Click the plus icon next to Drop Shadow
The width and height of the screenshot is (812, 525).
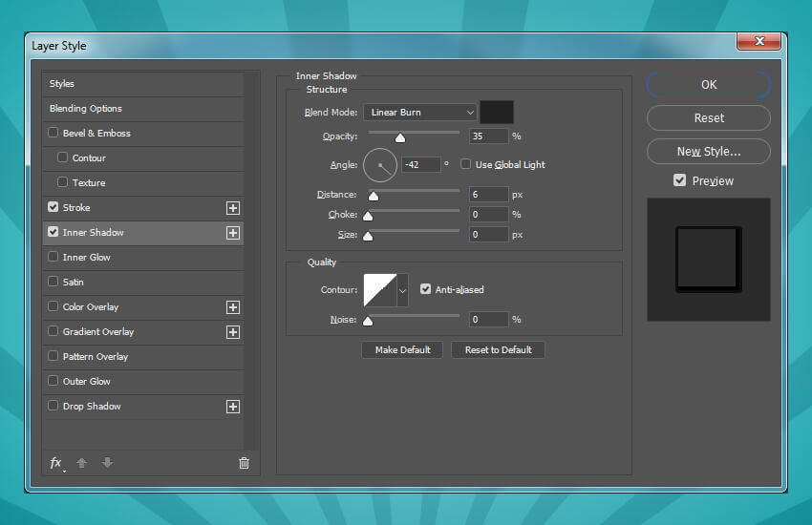pos(232,406)
